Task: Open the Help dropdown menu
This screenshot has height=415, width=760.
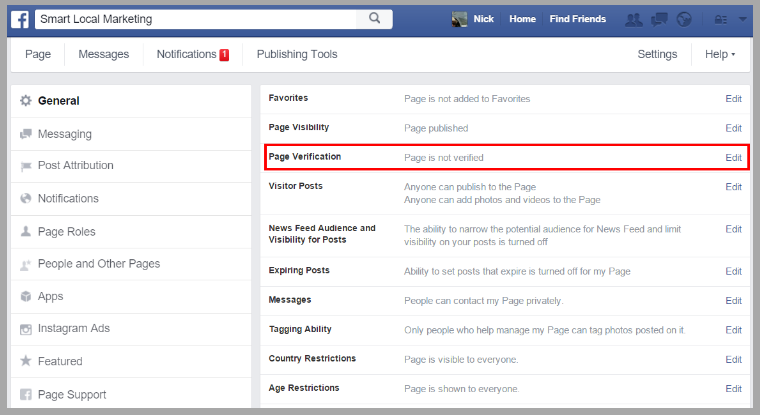Action: (719, 54)
